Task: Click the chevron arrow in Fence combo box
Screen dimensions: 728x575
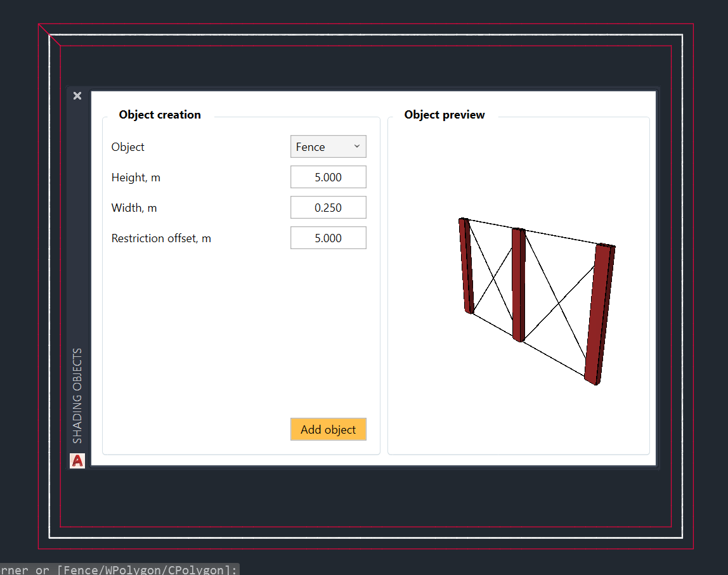Action: click(356, 146)
